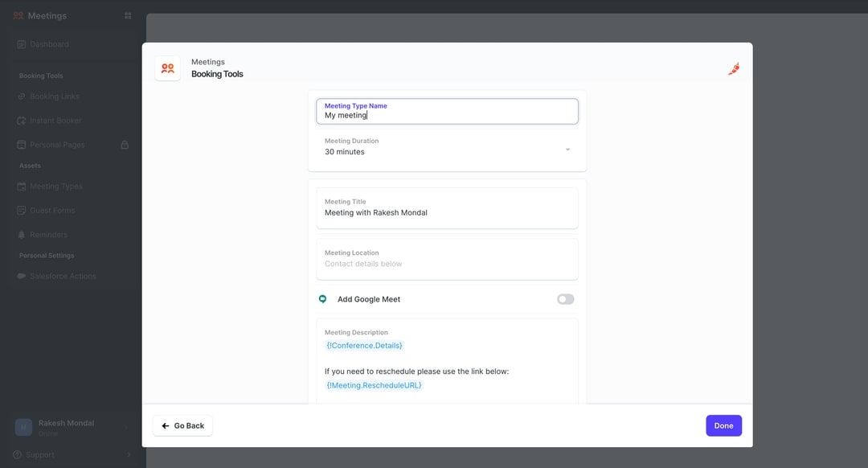The image size is (868, 468).
Task: Expand the Rakesh Mondal account chevron
Action: pos(126,427)
